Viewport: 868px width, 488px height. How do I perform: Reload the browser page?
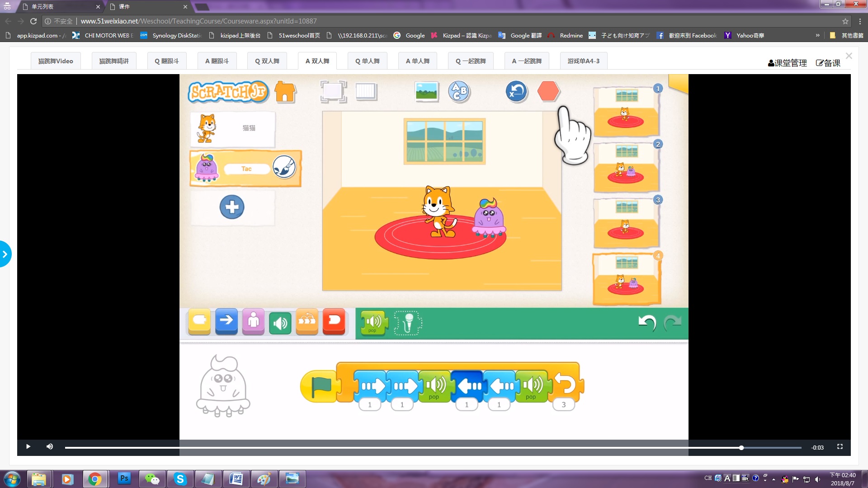coord(33,21)
